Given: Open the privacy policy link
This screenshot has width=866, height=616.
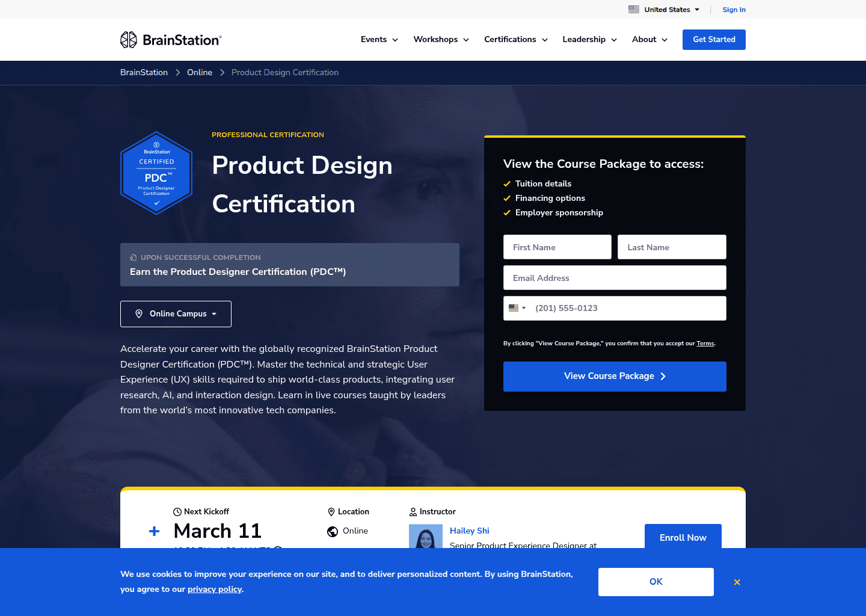Looking at the screenshot, I should (x=214, y=589).
